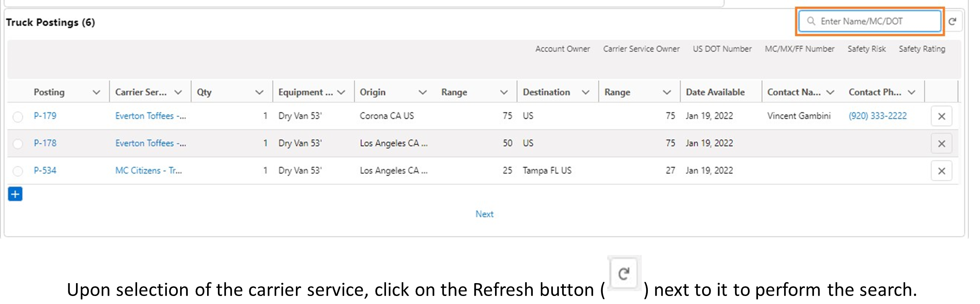Click the Vincent Gambini contact name
This screenshot has height=304, width=980.
[799, 116]
